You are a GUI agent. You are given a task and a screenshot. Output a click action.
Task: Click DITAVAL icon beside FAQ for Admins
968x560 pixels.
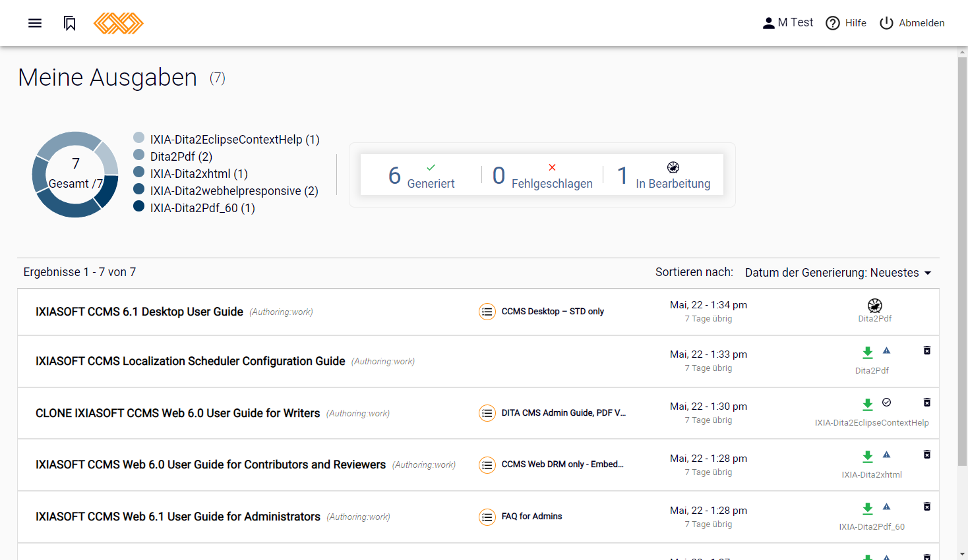pos(487,517)
